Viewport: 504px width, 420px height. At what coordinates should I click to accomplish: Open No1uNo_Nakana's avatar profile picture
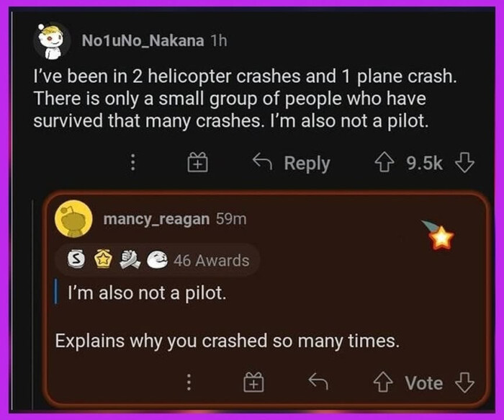click(51, 41)
